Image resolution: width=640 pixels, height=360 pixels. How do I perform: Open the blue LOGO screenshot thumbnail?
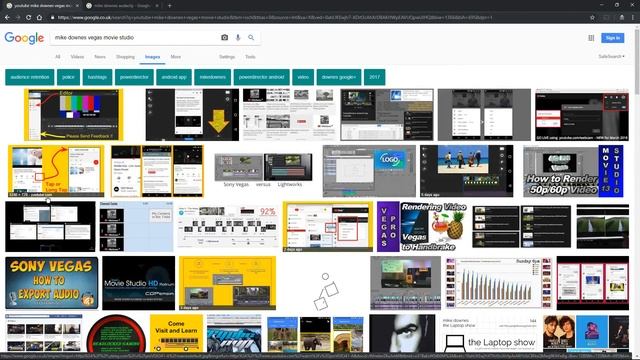pyautogui.click(x=369, y=171)
